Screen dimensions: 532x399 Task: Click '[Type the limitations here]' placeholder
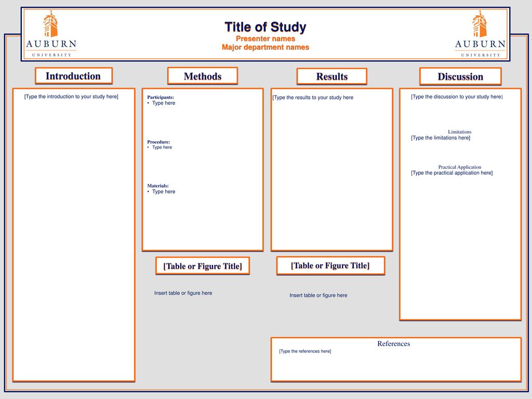pos(441,138)
